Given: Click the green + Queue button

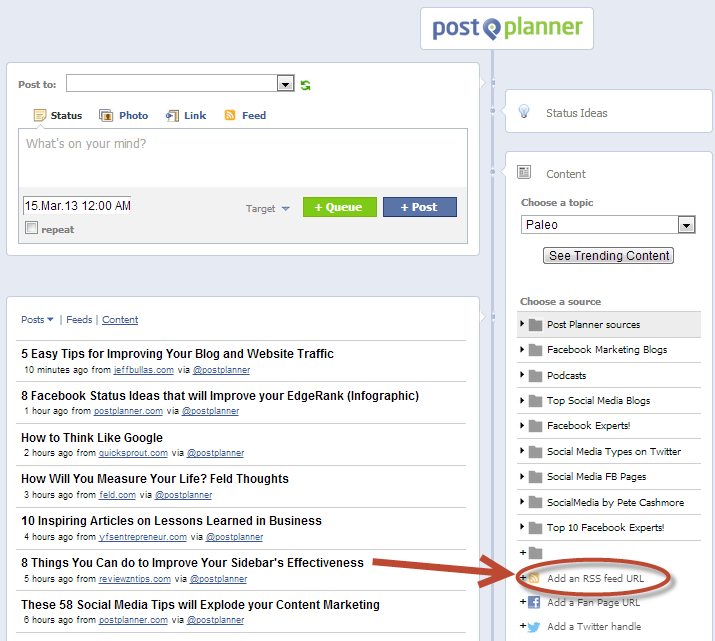Looking at the screenshot, I should (340, 207).
